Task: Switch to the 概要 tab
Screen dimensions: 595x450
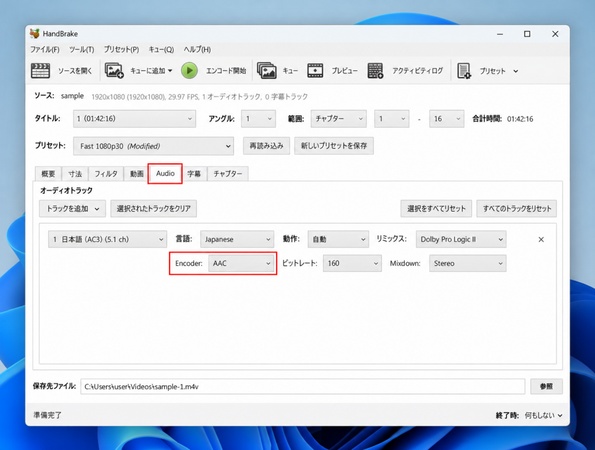Action: point(48,174)
